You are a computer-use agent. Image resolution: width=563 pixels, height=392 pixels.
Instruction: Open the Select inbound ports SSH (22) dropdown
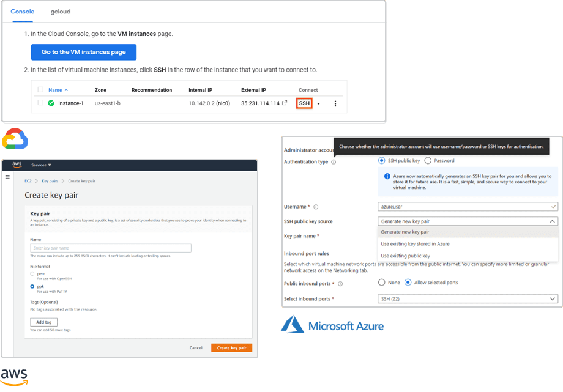[468, 298]
